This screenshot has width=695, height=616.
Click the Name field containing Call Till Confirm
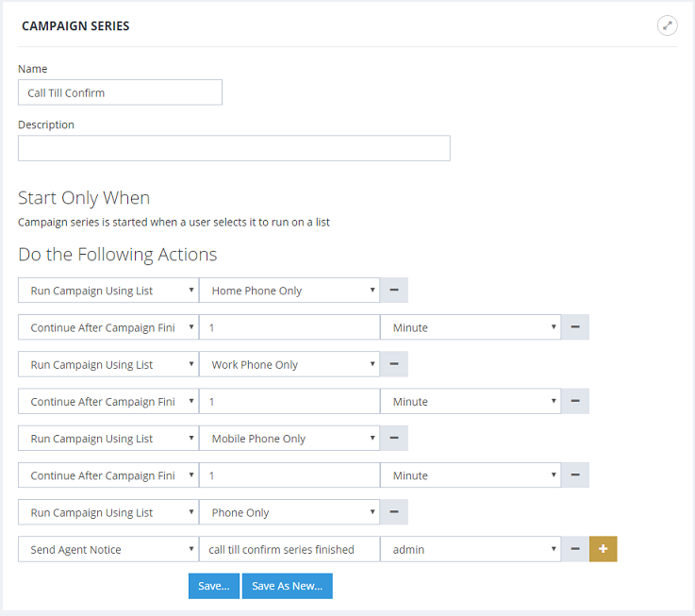(x=120, y=92)
